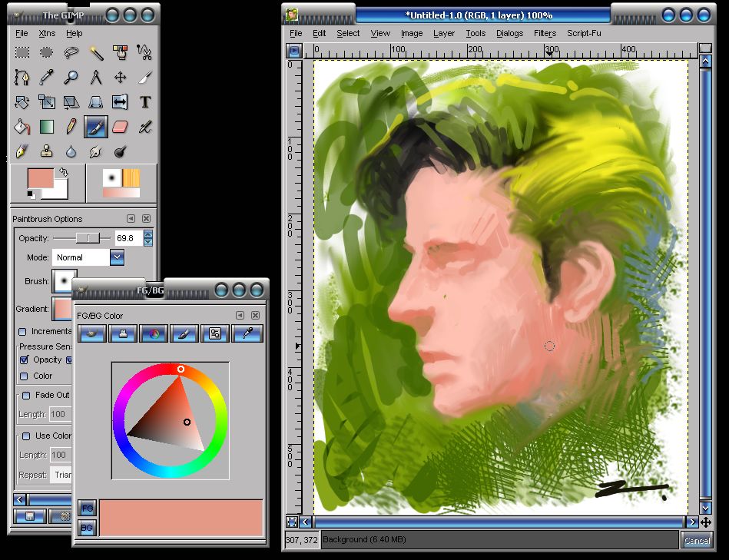Select the Blur/Sharpen droplet tool
This screenshot has height=560, width=729.
71,151
